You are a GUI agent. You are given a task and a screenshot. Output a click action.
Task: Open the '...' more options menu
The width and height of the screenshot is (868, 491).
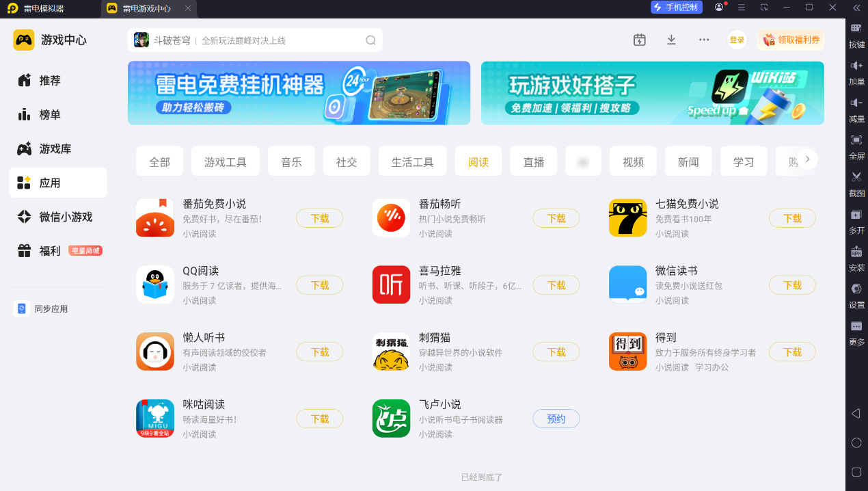(704, 40)
